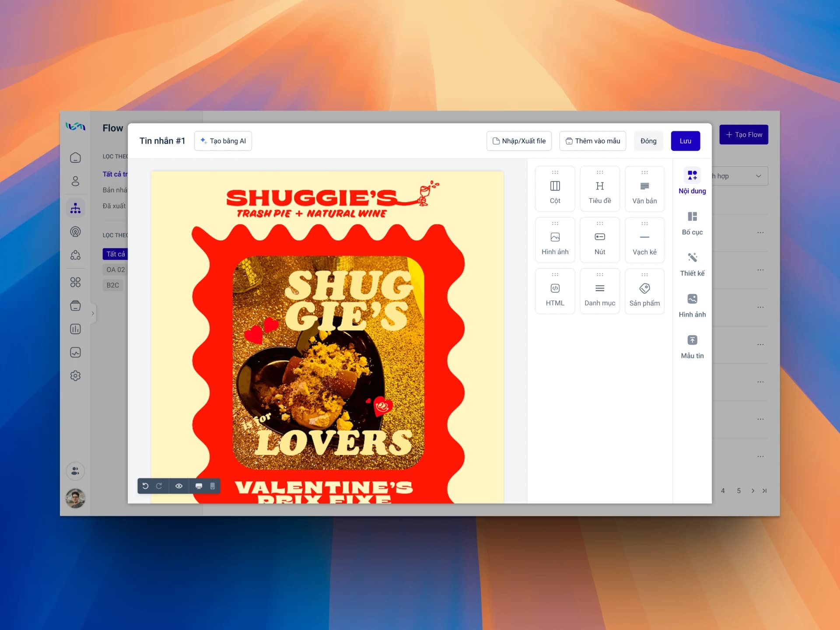The height and width of the screenshot is (630, 840).
Task: Select the flow hierarchy sidebar icon
Action: pos(75,208)
